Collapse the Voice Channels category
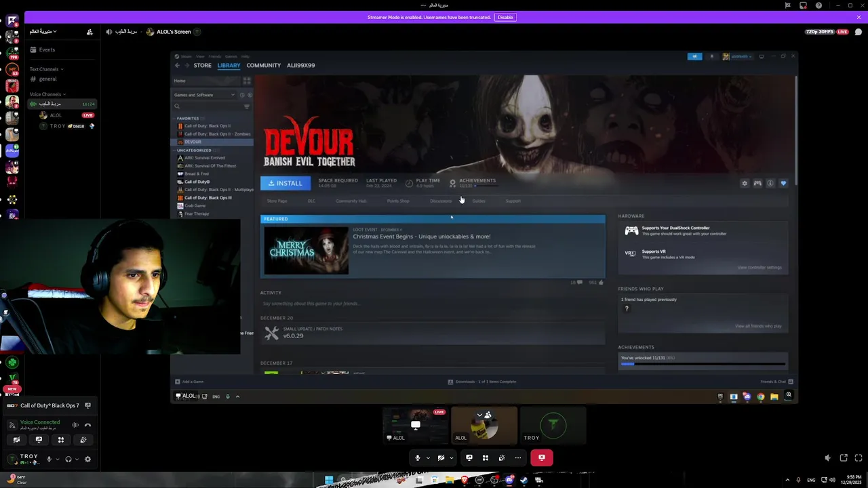 point(47,94)
